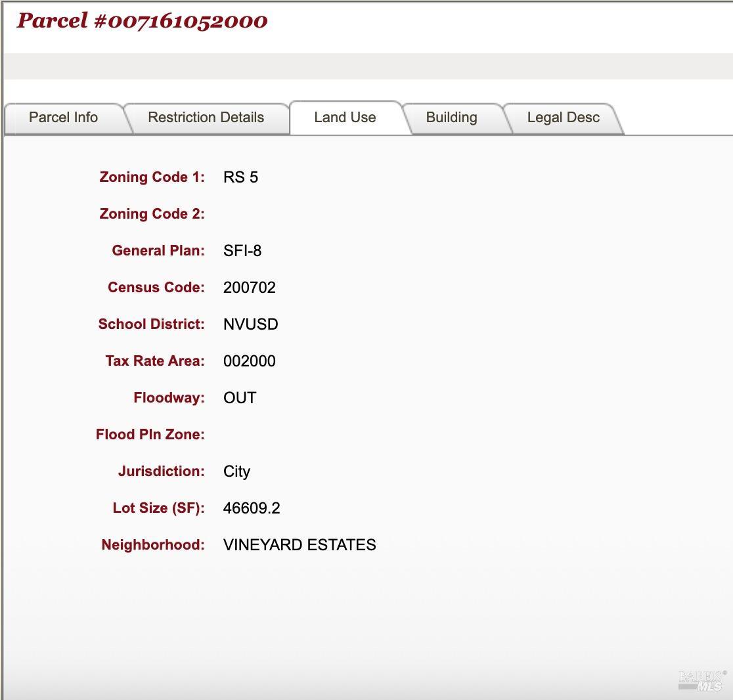
Task: Click the SFI-8 general plan value
Action: pos(242,251)
